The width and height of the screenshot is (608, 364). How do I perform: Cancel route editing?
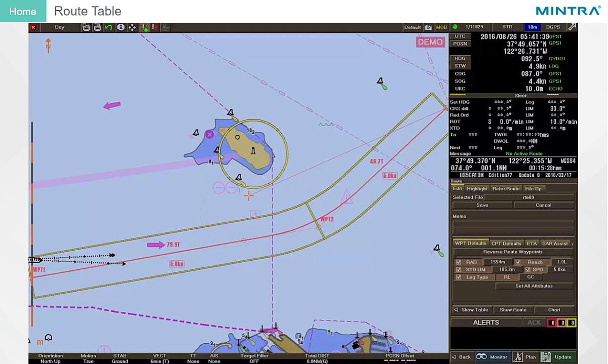(544, 205)
